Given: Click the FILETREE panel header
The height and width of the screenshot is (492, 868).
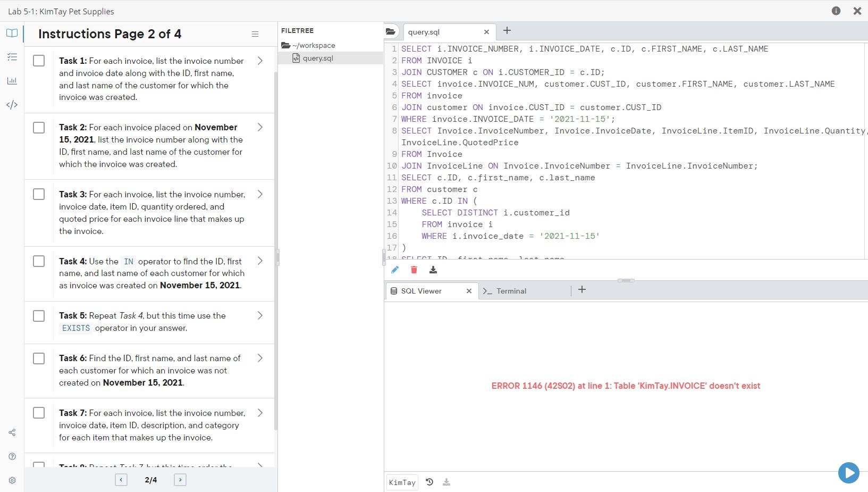Looking at the screenshot, I should pos(297,31).
